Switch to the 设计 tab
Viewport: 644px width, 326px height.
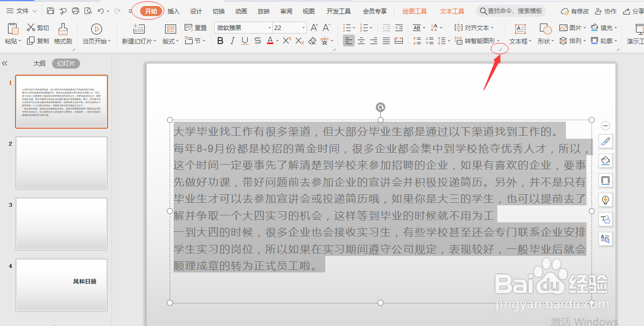(x=196, y=11)
